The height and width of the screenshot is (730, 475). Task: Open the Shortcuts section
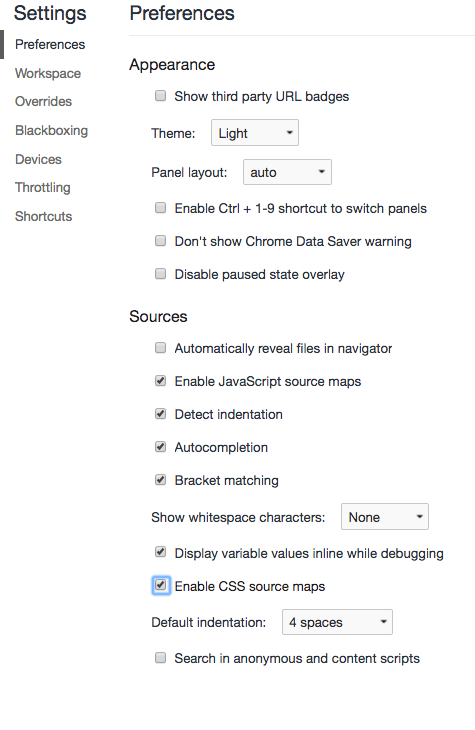43,216
